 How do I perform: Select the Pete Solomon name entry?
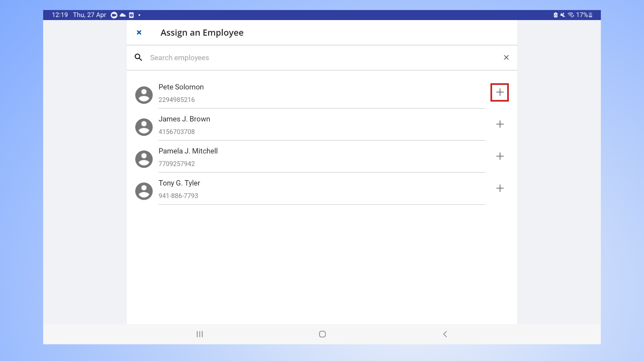click(181, 87)
